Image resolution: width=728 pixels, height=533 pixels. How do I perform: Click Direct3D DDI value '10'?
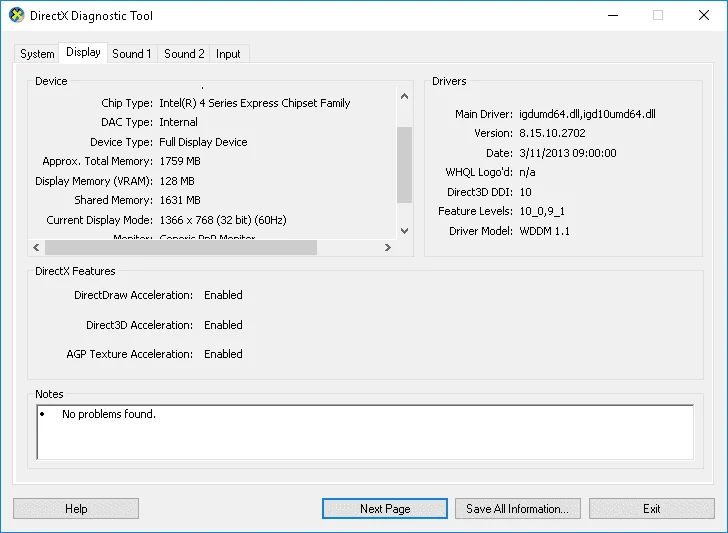click(525, 192)
